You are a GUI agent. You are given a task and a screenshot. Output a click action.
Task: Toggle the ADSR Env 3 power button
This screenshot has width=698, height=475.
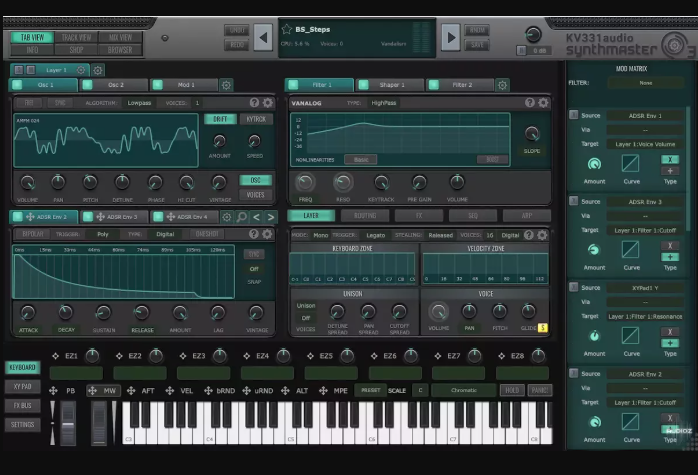(88, 217)
